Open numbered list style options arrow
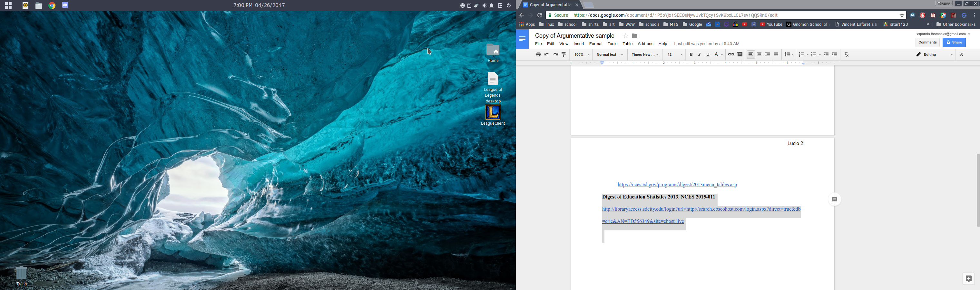The width and height of the screenshot is (980, 290). 808,54
